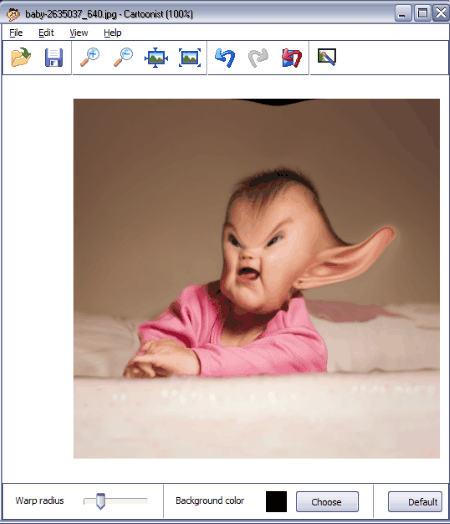Click the greyed redo arrow icon
The width and height of the screenshot is (450, 524).
coord(258,57)
